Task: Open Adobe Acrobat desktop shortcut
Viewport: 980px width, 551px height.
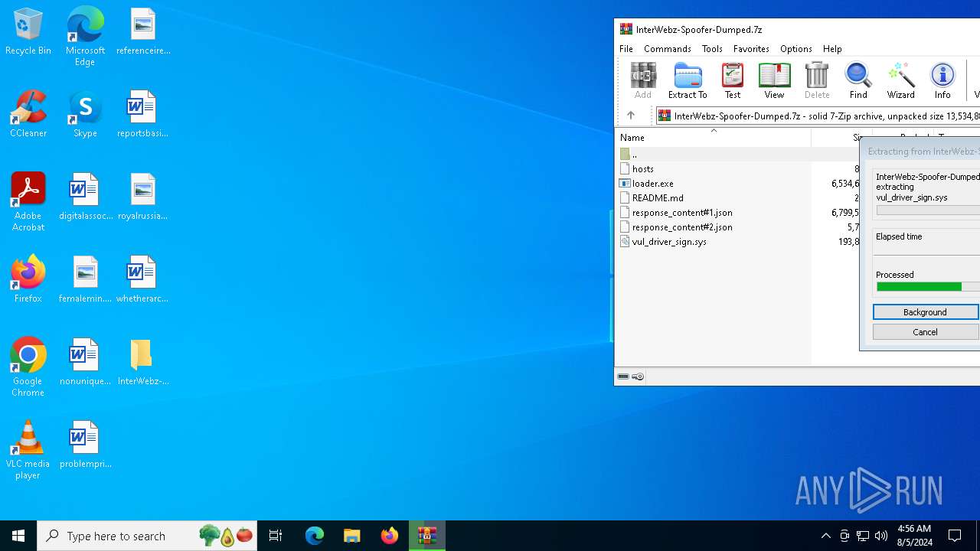Action: pyautogui.click(x=28, y=202)
